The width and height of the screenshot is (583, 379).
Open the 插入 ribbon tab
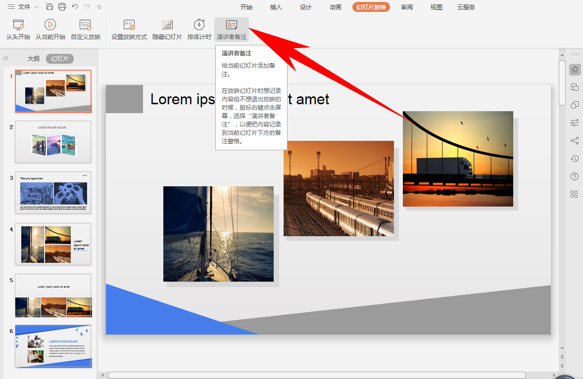coord(276,7)
